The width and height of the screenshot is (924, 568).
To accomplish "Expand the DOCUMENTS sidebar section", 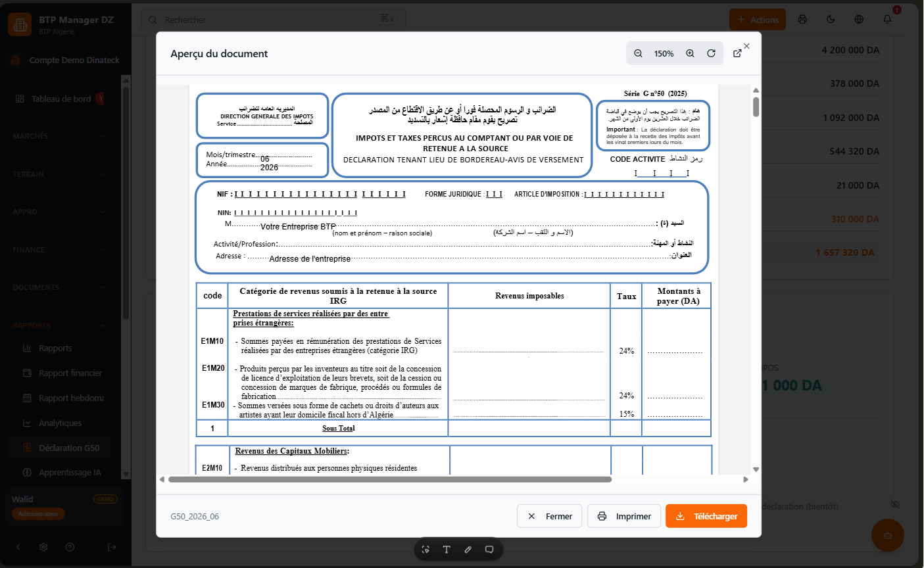I will pyautogui.click(x=59, y=287).
